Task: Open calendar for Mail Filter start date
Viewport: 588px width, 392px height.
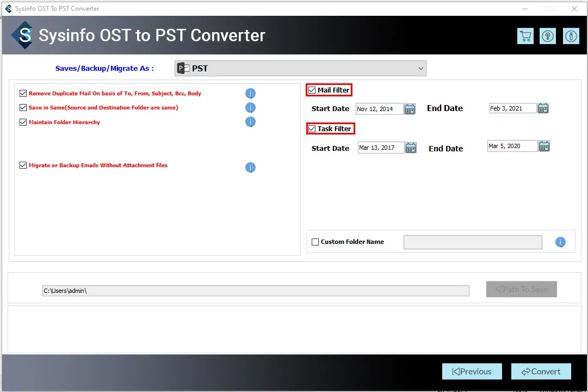Action: click(410, 109)
